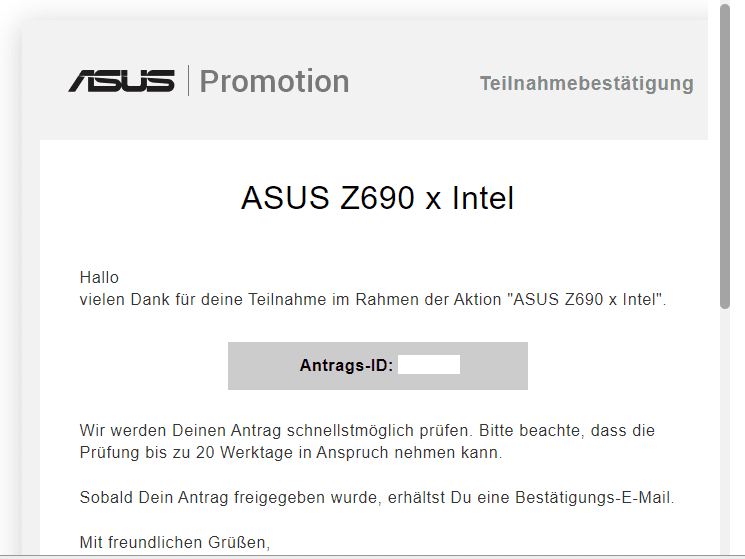This screenshot has height=559, width=745.
Task: Select the Teilnahmebestätigung header label
Action: point(586,83)
